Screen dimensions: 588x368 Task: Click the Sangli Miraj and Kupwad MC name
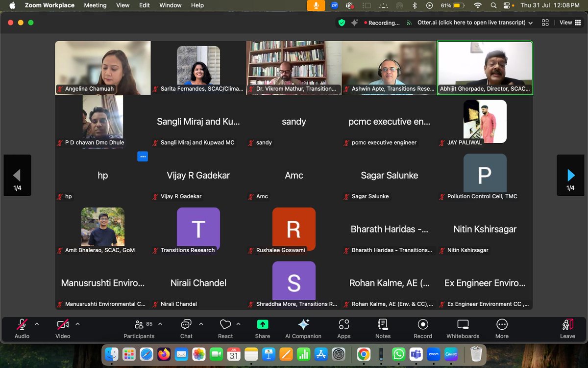tap(197, 143)
